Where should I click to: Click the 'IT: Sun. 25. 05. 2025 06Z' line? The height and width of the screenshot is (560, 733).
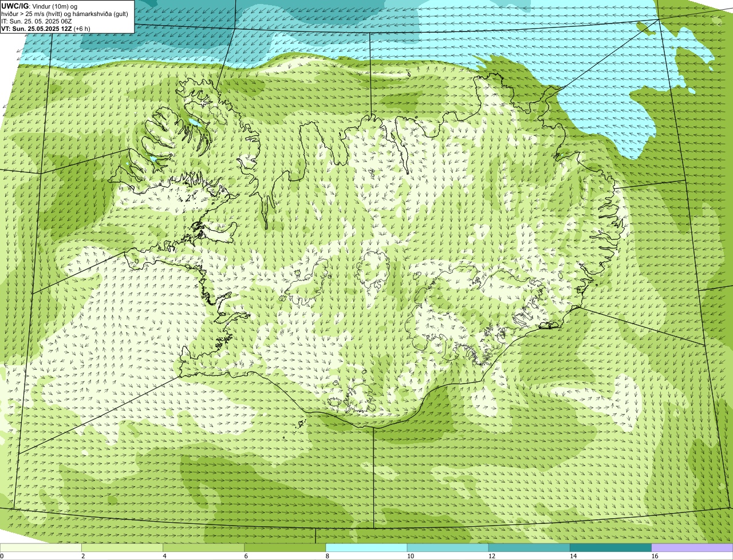37,21
